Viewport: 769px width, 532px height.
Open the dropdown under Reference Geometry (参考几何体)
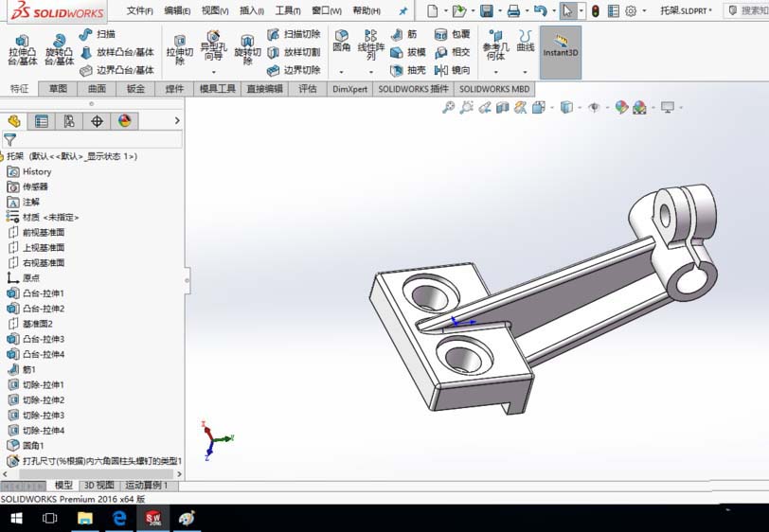496,72
